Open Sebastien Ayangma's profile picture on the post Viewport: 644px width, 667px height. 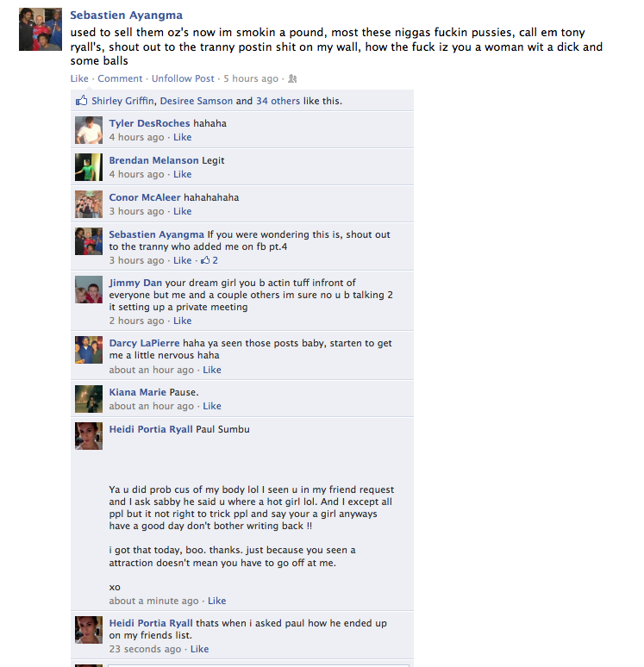tap(41, 29)
